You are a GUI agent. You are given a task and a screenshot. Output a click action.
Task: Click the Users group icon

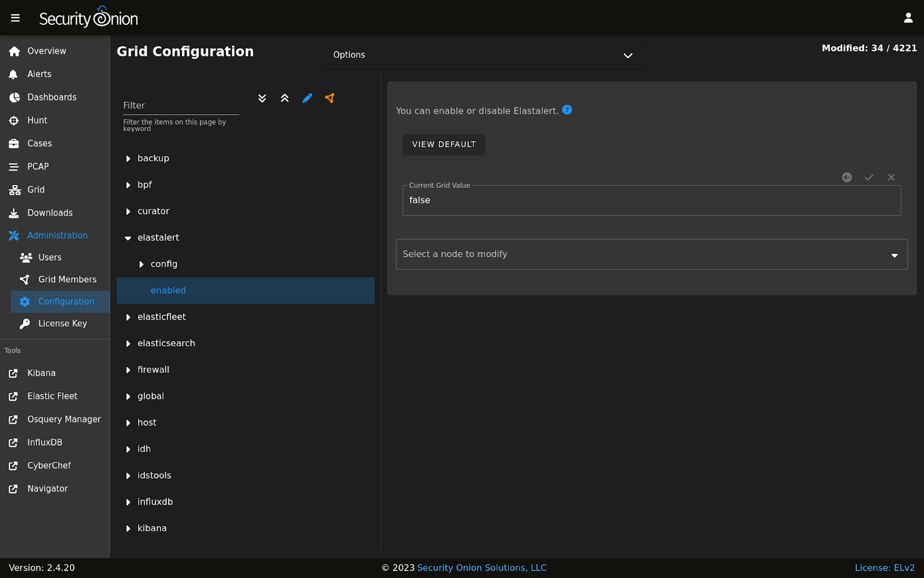[x=26, y=257]
